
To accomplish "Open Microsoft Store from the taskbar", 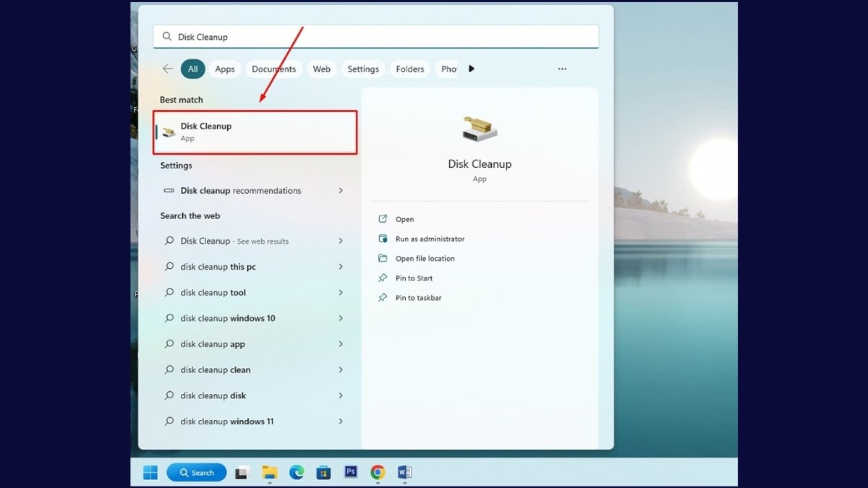I will click(323, 473).
